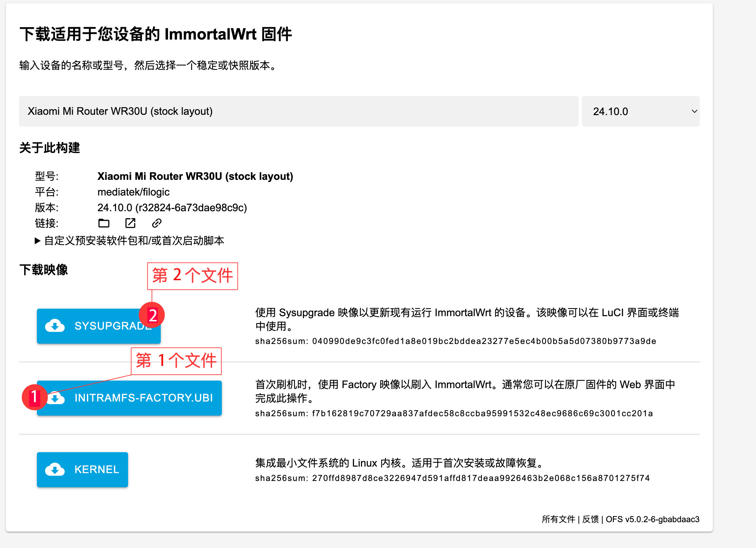The height and width of the screenshot is (548, 756).
Task: Click the 第 1个文件 annotation label
Action: [x=176, y=361]
